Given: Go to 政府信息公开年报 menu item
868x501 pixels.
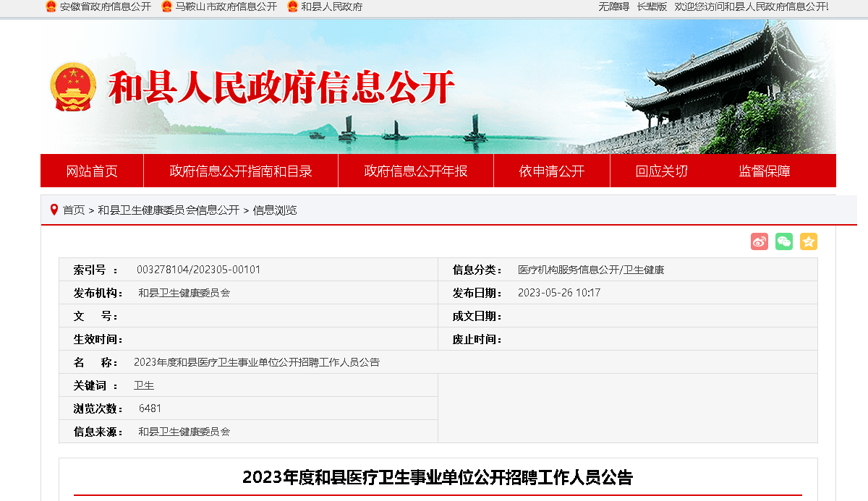Looking at the screenshot, I should coord(416,171).
